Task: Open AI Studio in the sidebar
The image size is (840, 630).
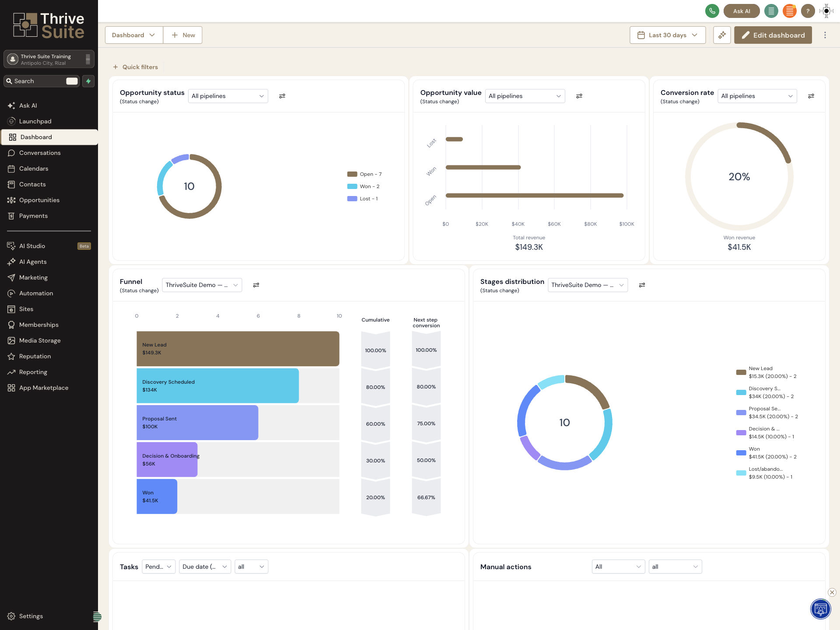Action: [49, 246]
